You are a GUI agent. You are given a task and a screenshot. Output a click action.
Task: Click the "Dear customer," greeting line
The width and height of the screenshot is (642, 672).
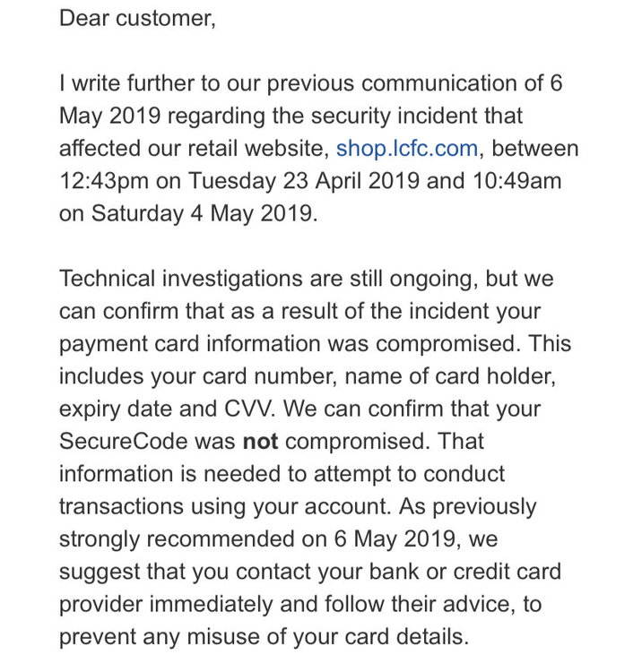coord(137,19)
